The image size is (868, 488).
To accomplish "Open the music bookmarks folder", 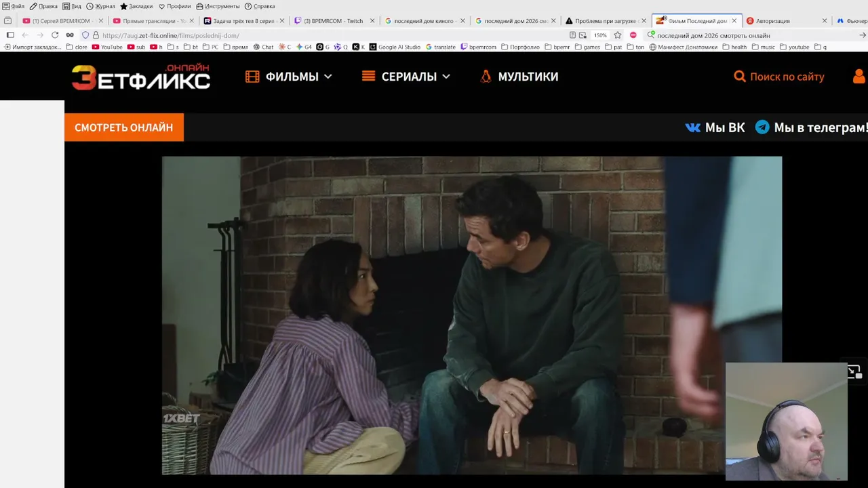I will pos(763,47).
